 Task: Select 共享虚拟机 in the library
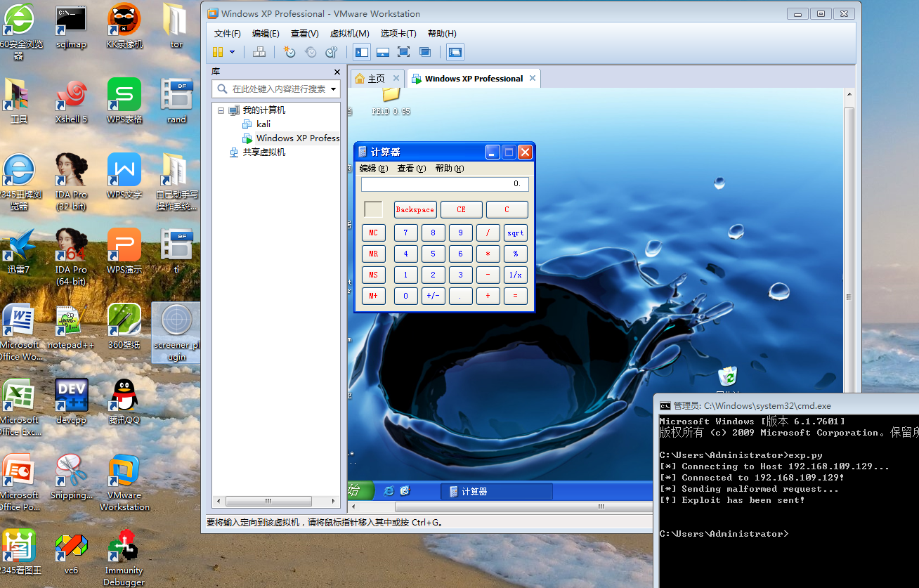257,152
